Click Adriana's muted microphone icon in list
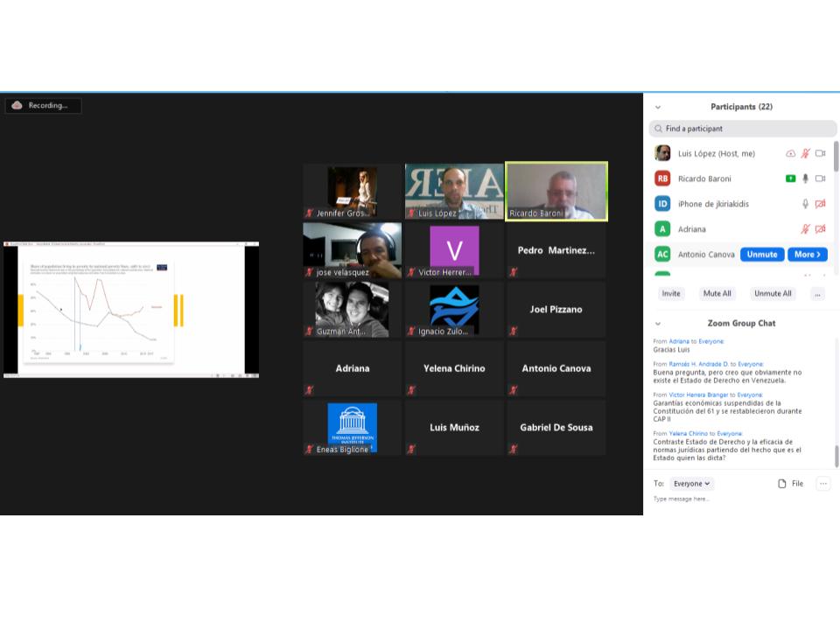The height and width of the screenshot is (630, 840). (805, 229)
